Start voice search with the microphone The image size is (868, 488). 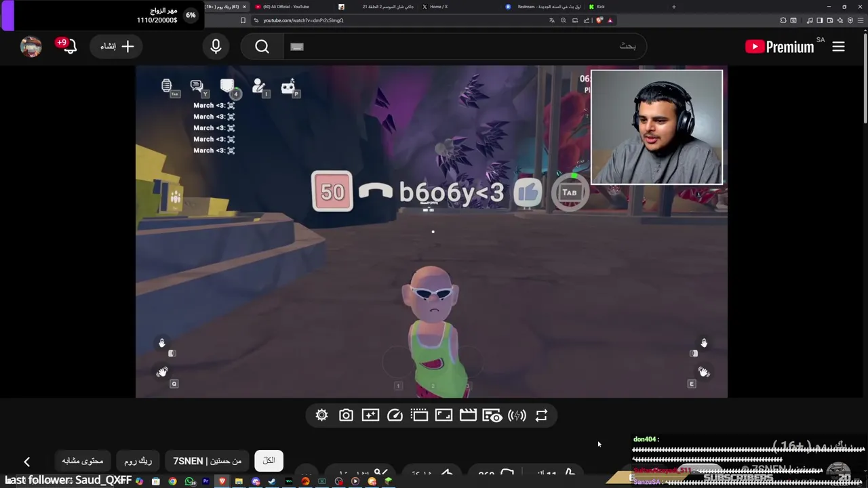click(x=216, y=46)
